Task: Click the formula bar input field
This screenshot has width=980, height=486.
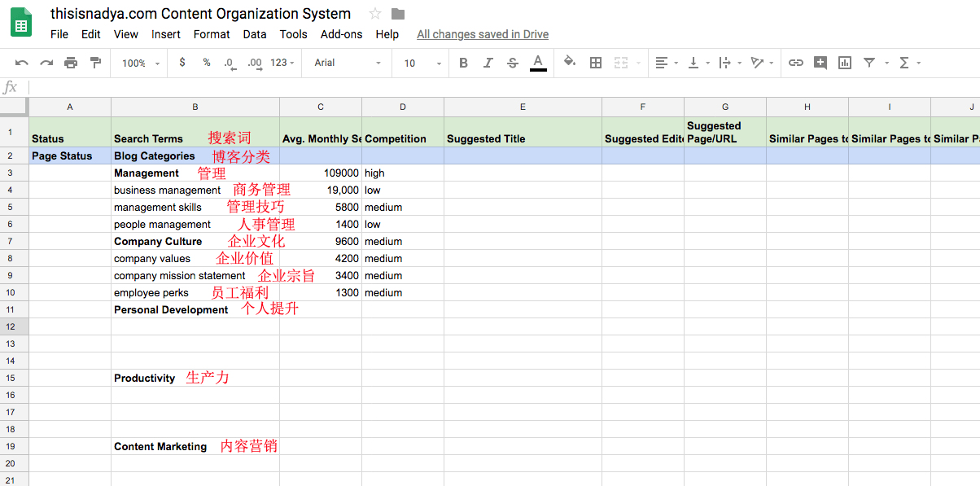Action: tap(488, 87)
